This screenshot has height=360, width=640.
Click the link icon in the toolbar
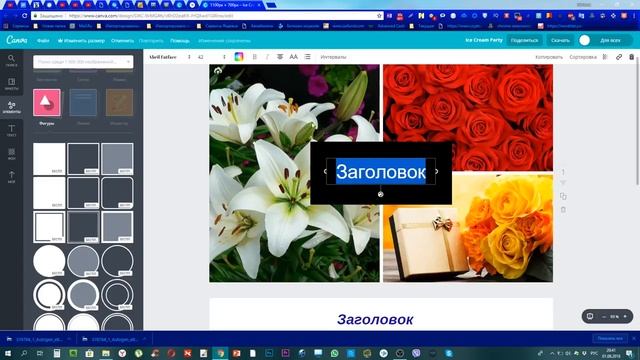point(619,57)
